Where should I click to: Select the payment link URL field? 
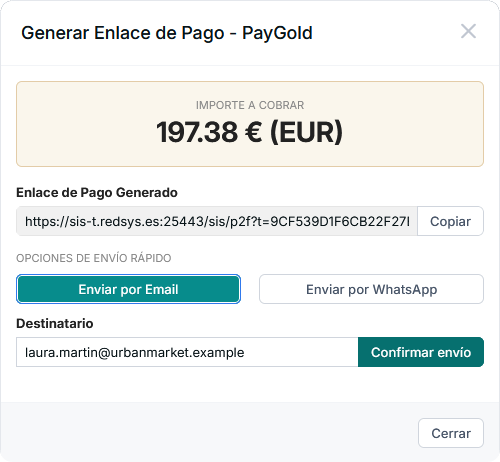(x=217, y=221)
